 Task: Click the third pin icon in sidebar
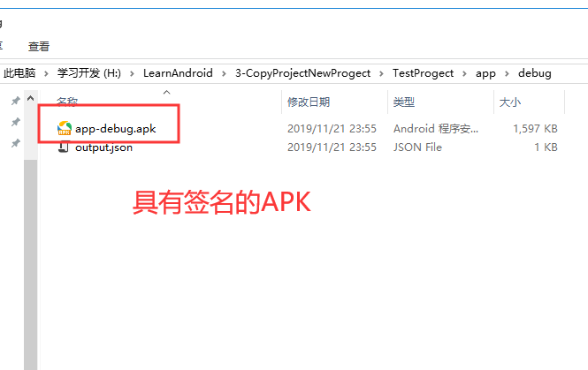pyautogui.click(x=15, y=143)
